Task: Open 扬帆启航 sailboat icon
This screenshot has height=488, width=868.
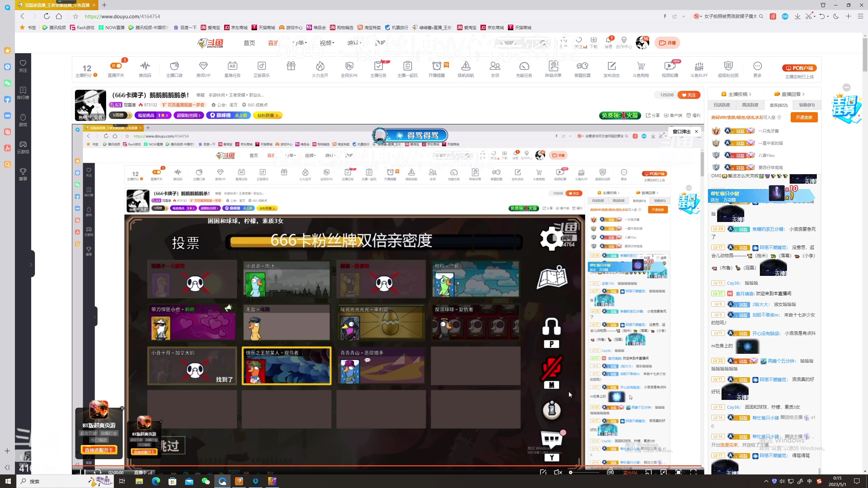Action: pyautogui.click(x=466, y=66)
